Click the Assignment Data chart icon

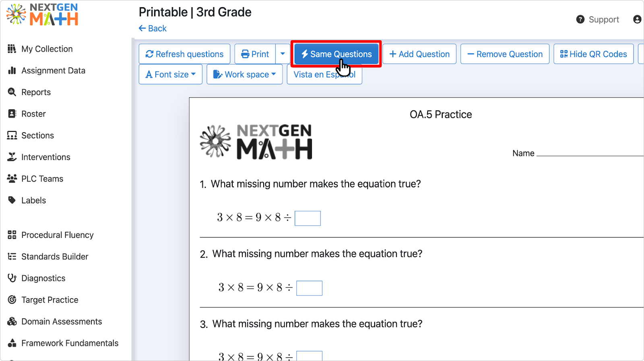[12, 70]
